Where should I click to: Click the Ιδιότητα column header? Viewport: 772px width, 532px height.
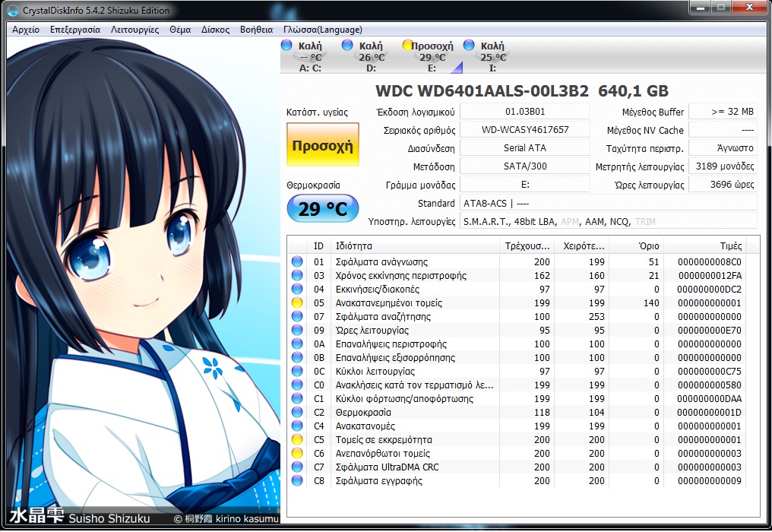pos(415,245)
